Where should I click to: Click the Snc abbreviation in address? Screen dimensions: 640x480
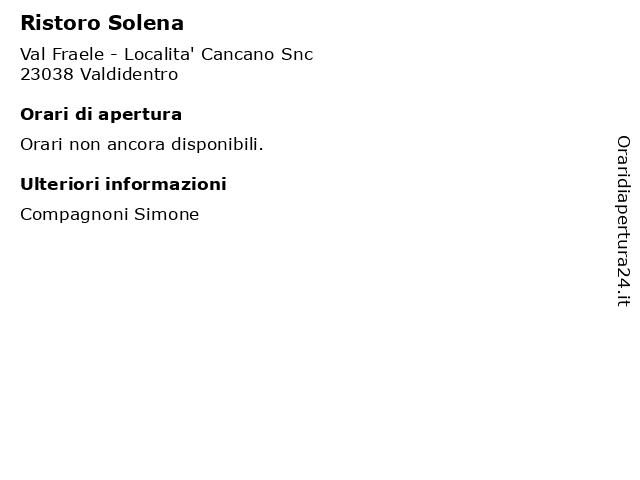297,54
